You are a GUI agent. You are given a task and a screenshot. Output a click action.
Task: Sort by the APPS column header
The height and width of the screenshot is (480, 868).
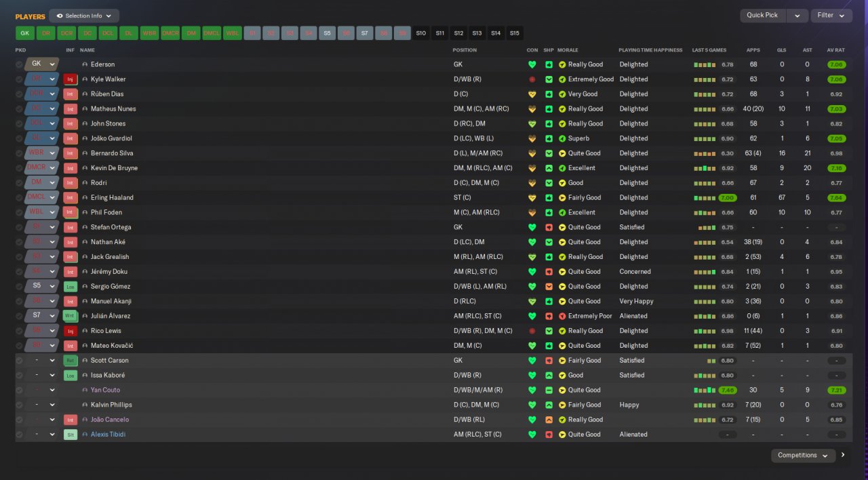pos(753,50)
